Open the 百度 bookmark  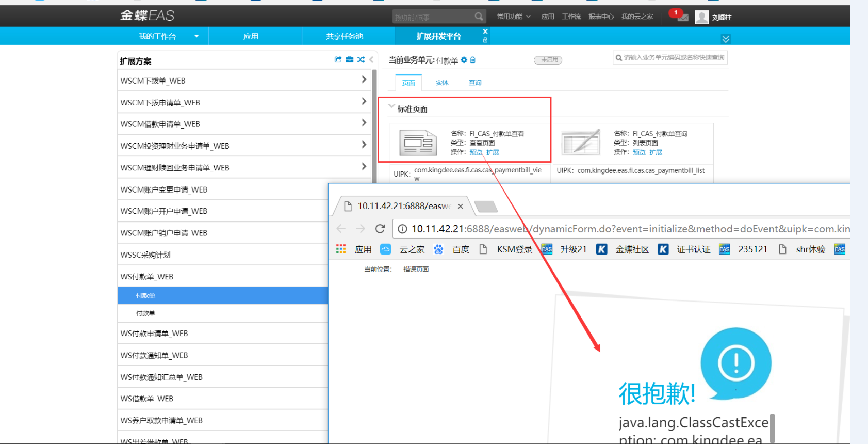point(452,249)
